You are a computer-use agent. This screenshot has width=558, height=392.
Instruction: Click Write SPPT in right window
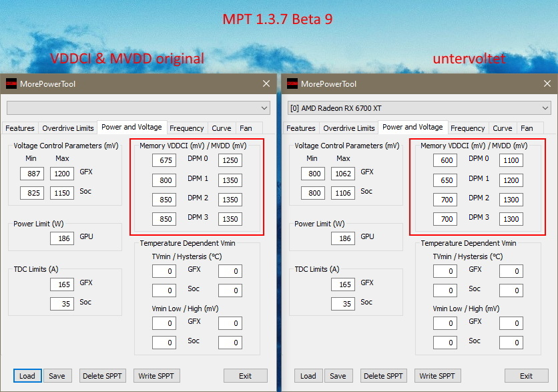tap(437, 376)
